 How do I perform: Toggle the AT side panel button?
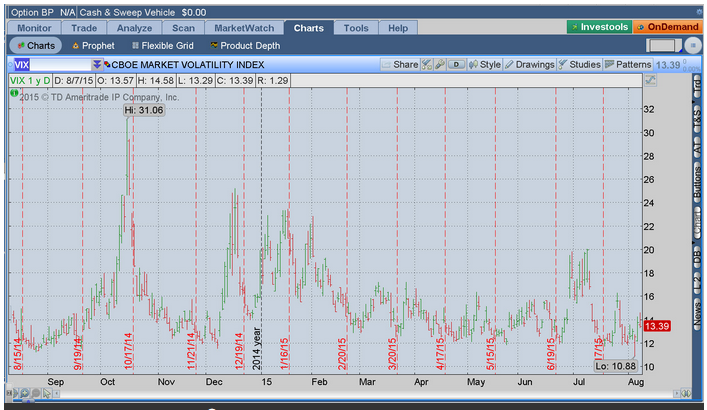pyautogui.click(x=697, y=145)
